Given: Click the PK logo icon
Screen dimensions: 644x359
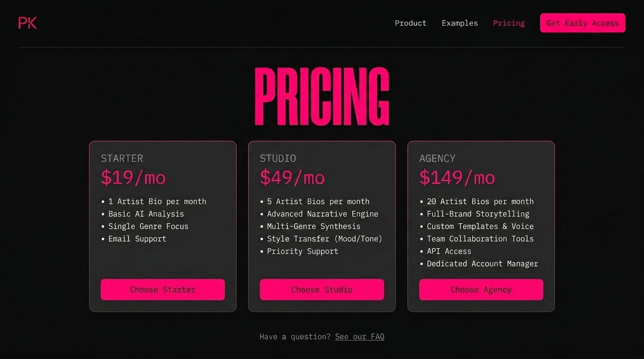Looking at the screenshot, I should point(28,23).
